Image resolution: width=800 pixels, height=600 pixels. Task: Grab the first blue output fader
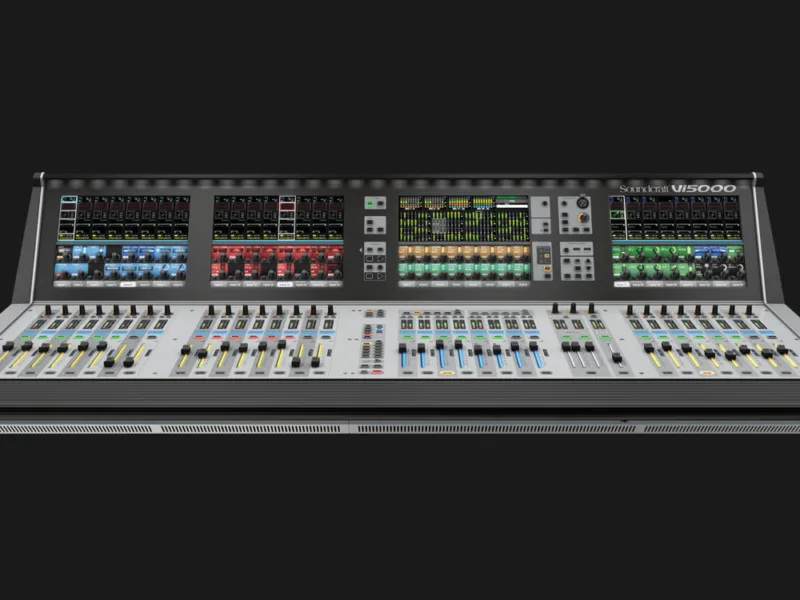(x=403, y=347)
